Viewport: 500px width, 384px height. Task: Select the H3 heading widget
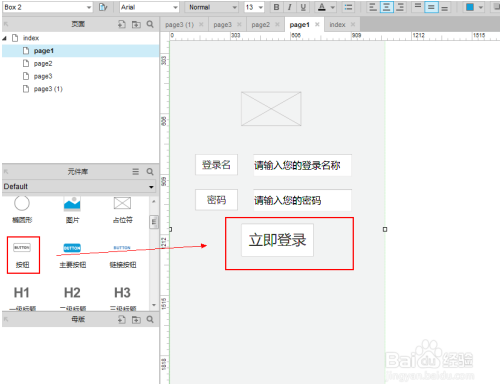122,297
